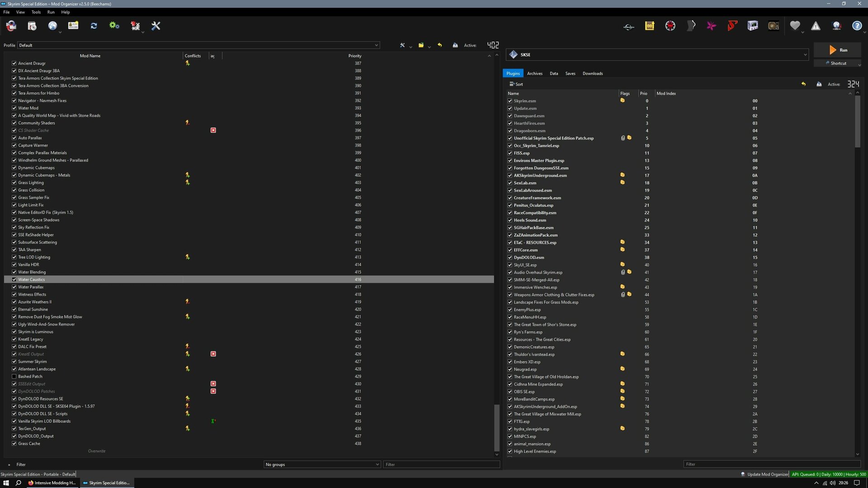Expand the open-folder icon dropdown arrow
Viewport: 868px width, 488px height.
429,47
